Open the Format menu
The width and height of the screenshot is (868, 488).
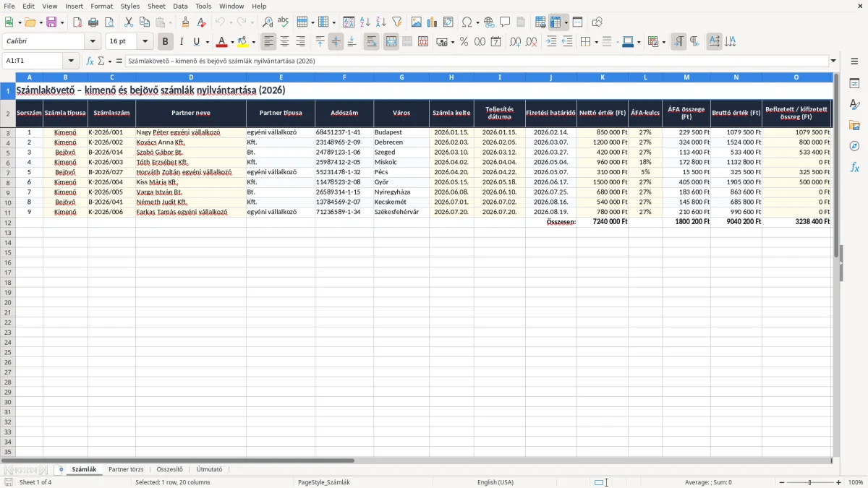(101, 6)
